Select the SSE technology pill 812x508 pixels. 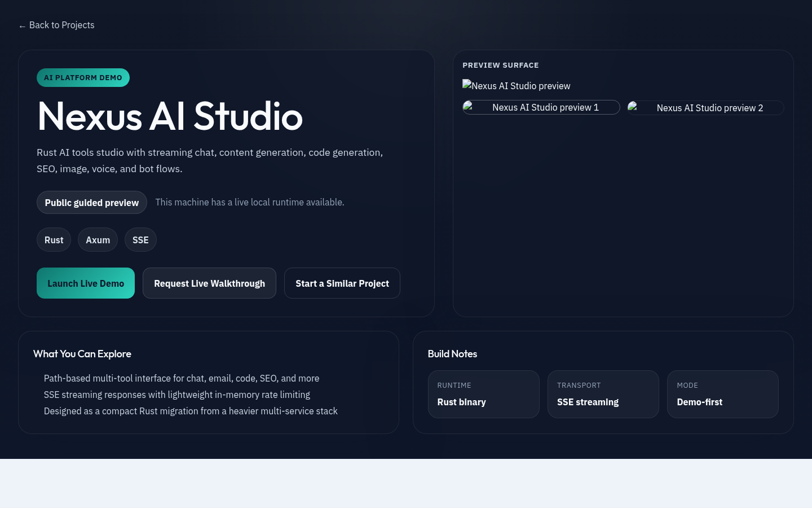[x=140, y=239]
